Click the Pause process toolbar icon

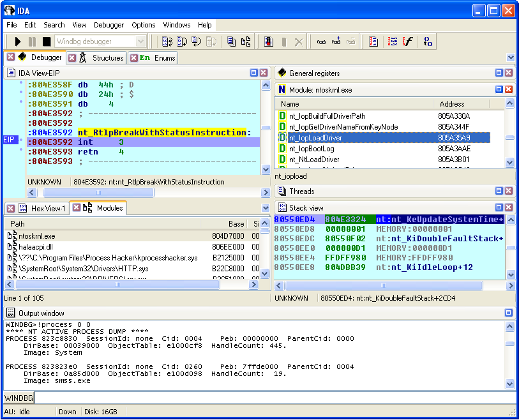click(x=32, y=41)
